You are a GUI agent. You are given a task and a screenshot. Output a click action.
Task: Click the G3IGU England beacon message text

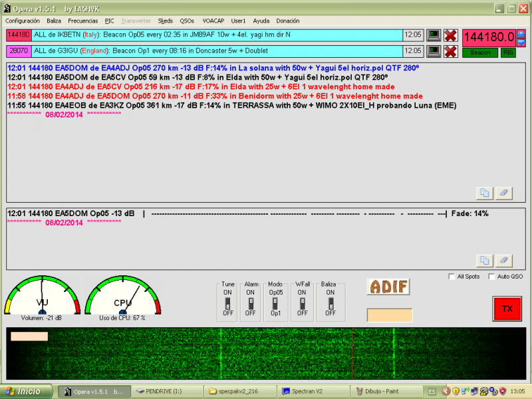(x=151, y=51)
